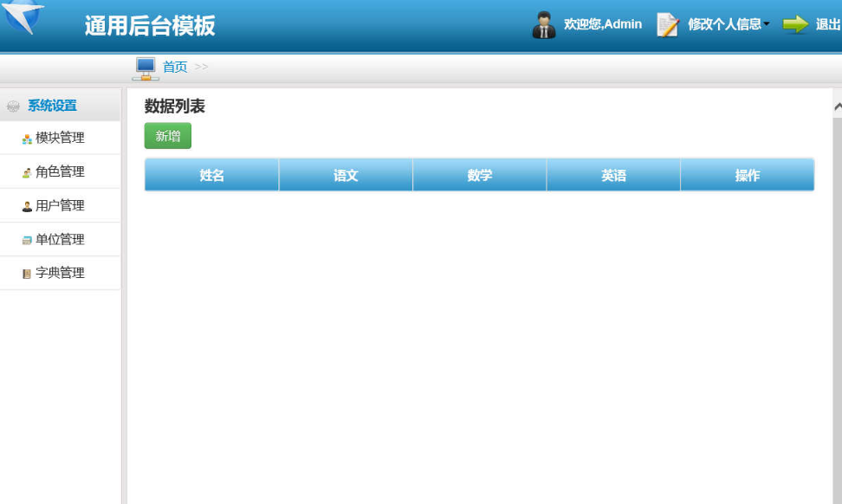Click the computer monitor home icon
Image resolution: width=842 pixels, height=504 pixels.
point(146,68)
